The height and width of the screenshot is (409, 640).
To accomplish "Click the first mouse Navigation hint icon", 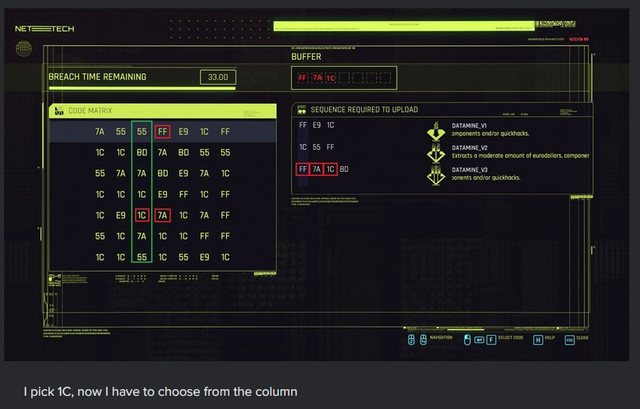I will coord(411,339).
